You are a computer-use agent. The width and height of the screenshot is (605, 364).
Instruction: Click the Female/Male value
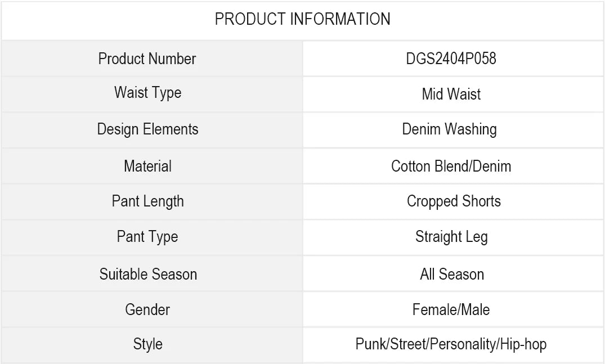(x=451, y=309)
